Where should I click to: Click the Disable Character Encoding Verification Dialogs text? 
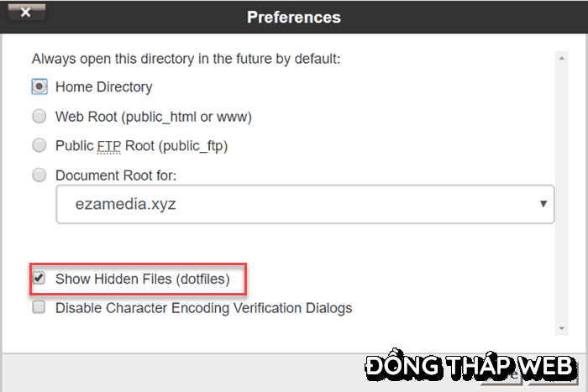pos(203,308)
